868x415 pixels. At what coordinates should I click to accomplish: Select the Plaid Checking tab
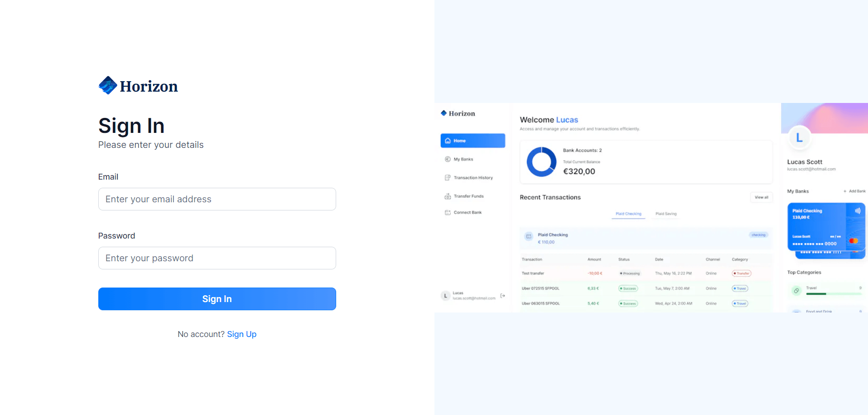[x=628, y=214]
